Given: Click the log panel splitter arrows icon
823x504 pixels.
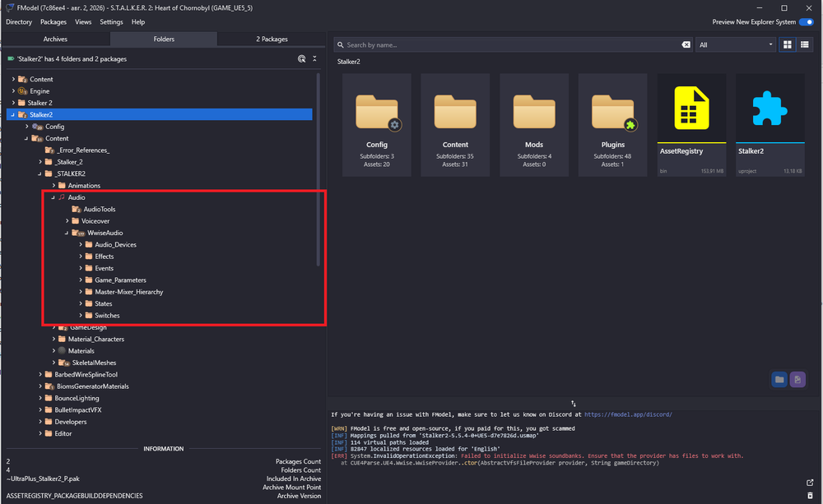Looking at the screenshot, I should coord(573,404).
